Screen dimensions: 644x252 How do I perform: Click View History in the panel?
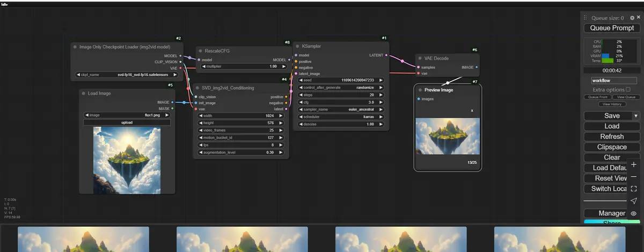pos(612,104)
